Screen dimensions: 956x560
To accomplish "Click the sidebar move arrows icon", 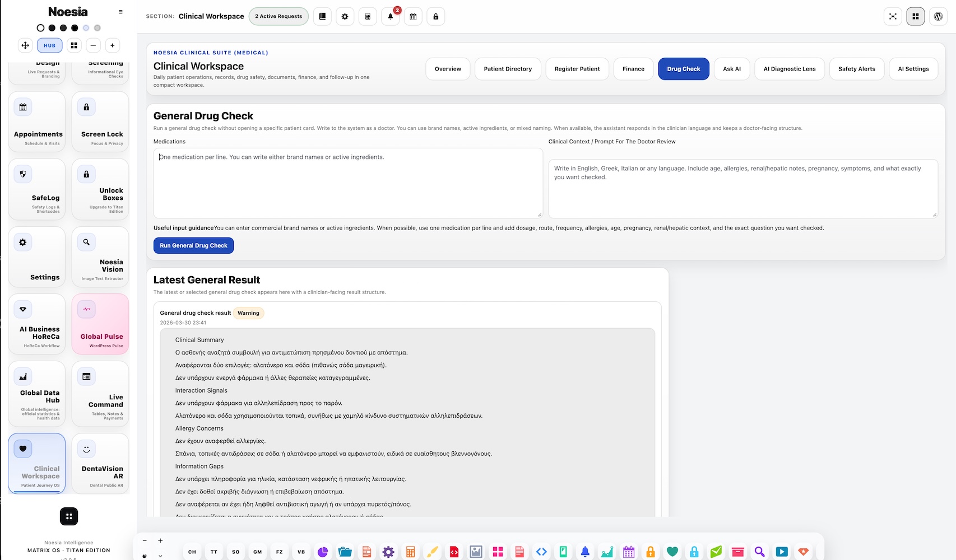I will tap(25, 45).
